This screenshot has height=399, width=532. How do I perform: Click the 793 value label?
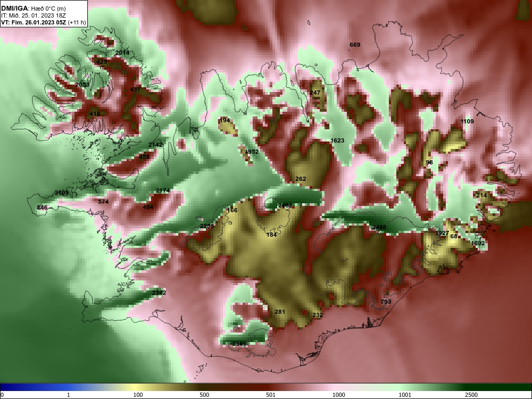click(x=386, y=302)
